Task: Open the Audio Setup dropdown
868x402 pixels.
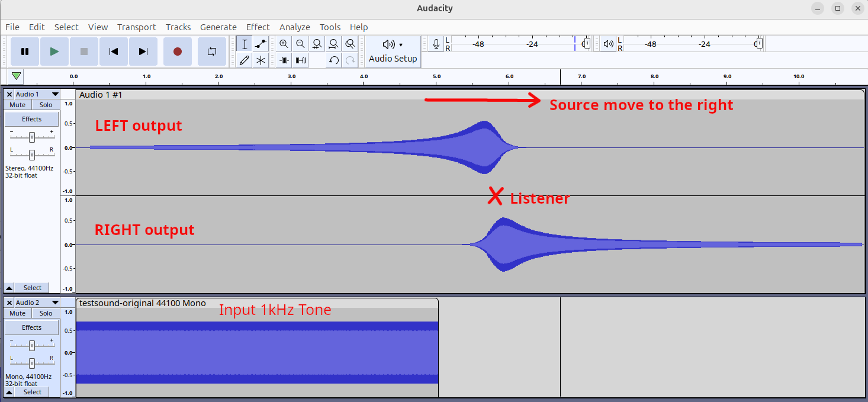Action: (x=393, y=52)
